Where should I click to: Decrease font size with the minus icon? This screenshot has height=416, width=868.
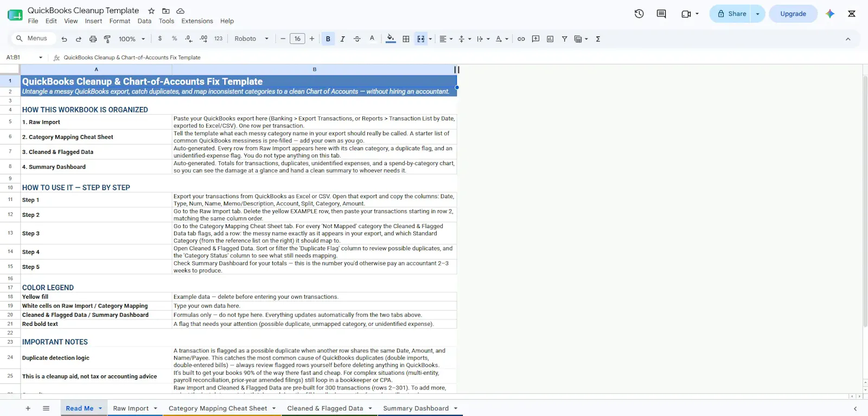coord(283,39)
